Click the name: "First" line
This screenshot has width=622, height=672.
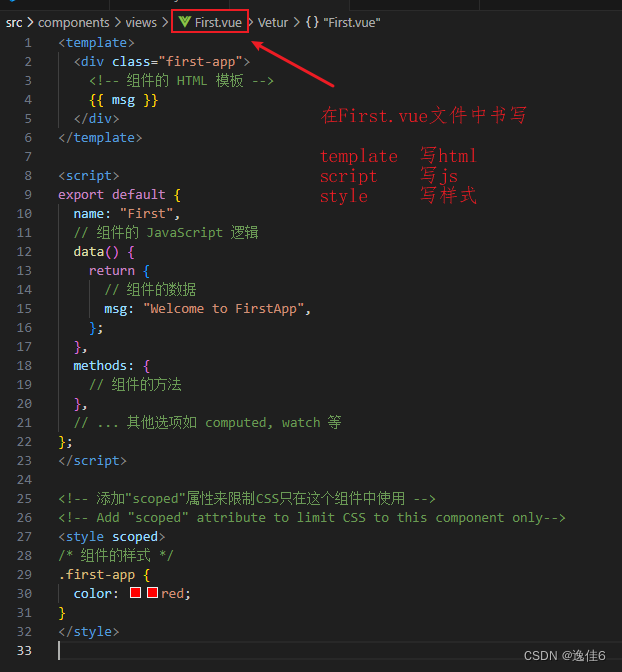(127, 213)
